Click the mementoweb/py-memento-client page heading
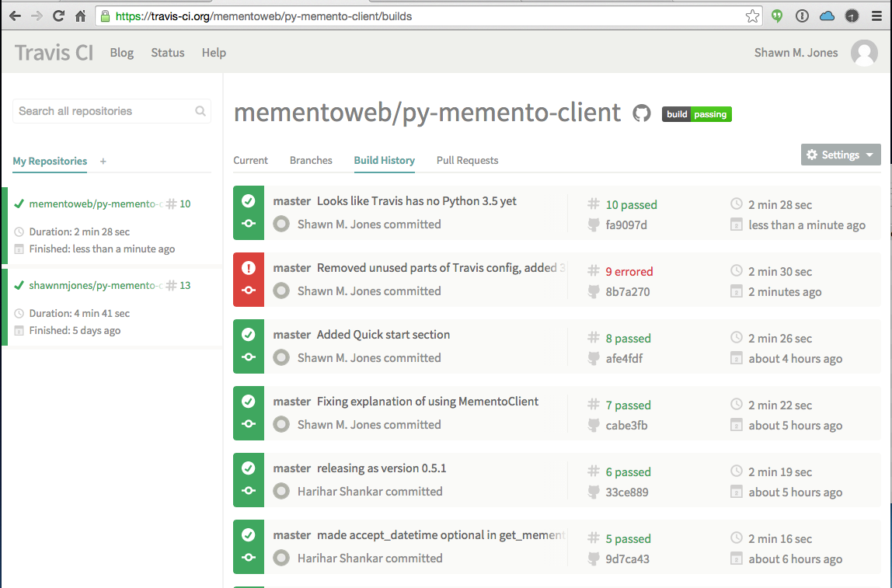892x588 pixels. click(x=427, y=112)
